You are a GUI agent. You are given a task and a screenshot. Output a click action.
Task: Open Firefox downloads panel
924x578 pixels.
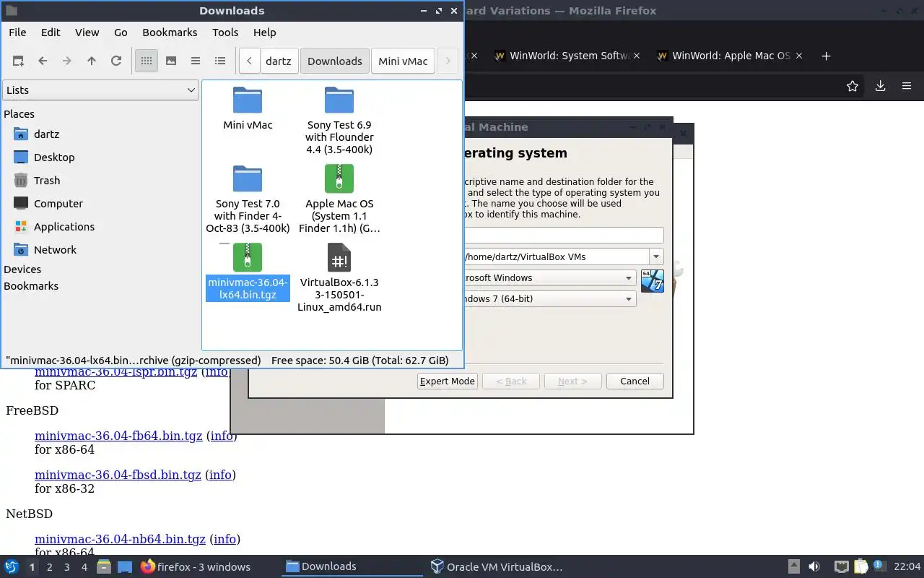[x=880, y=86]
